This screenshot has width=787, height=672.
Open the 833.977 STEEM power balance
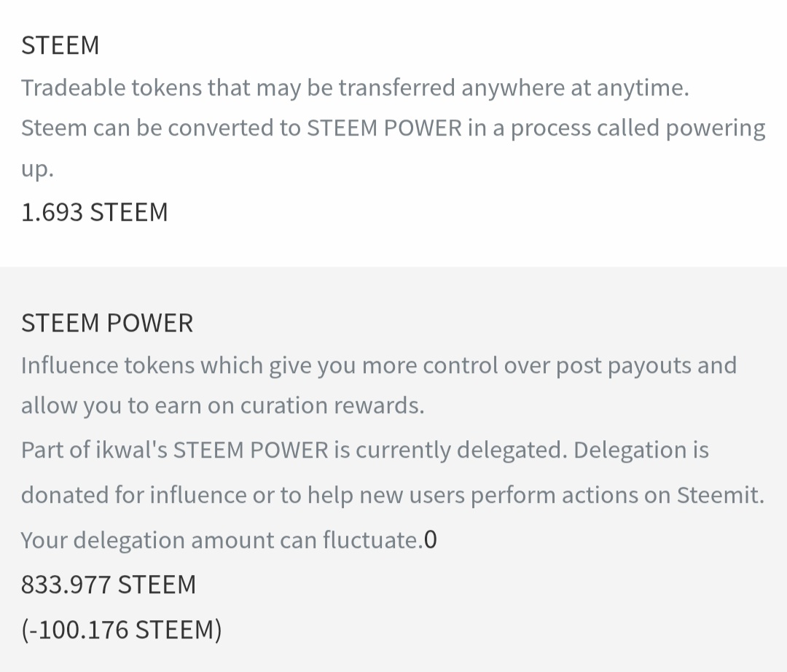coord(109,584)
